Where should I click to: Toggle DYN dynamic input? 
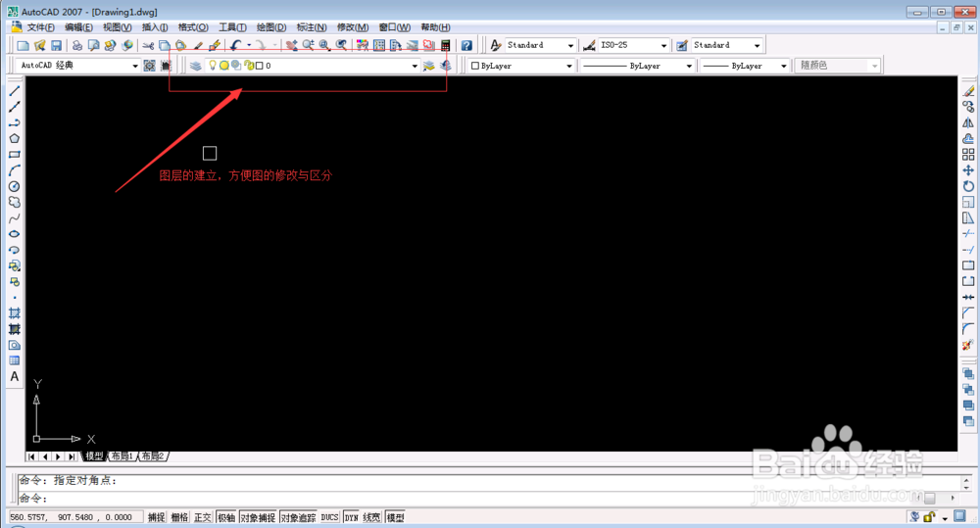(x=351, y=517)
